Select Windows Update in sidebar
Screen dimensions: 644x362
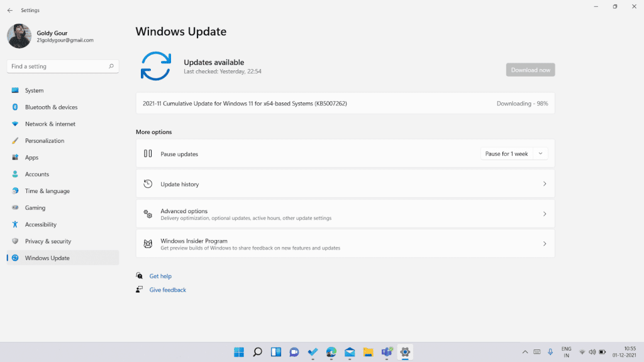63,258
